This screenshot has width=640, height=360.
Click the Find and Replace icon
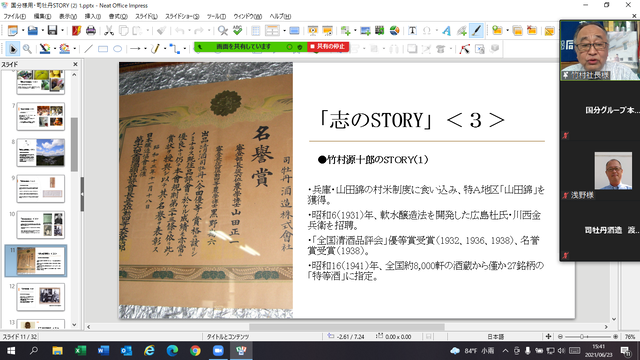[222, 31]
